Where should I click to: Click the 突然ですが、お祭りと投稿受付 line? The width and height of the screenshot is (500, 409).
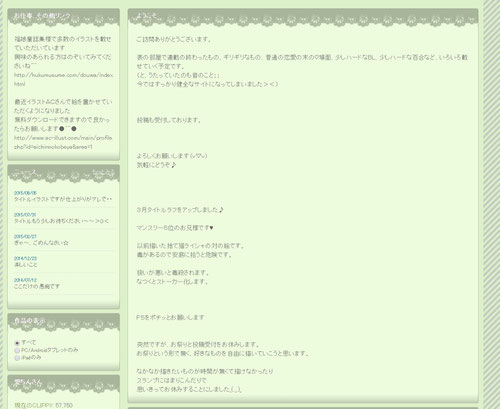pyautogui.click(x=198, y=344)
